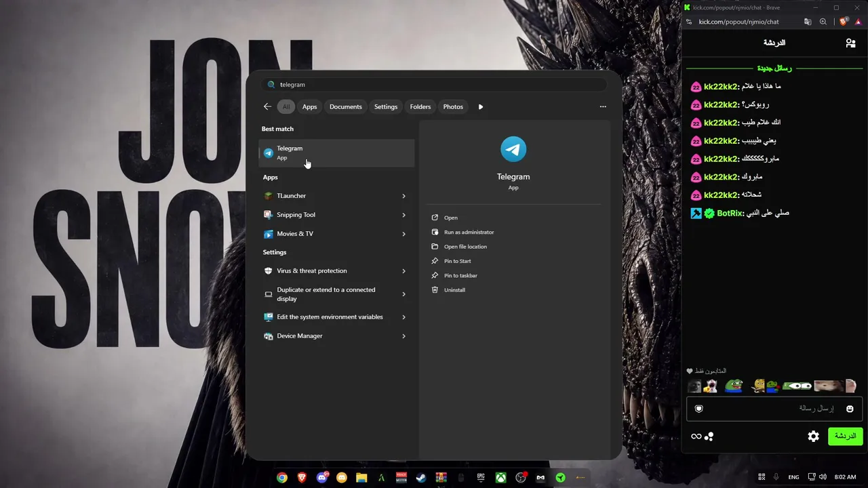Viewport: 868px width, 488px height.
Task: Launch WinRAR from the taskbar
Action: coord(441,478)
